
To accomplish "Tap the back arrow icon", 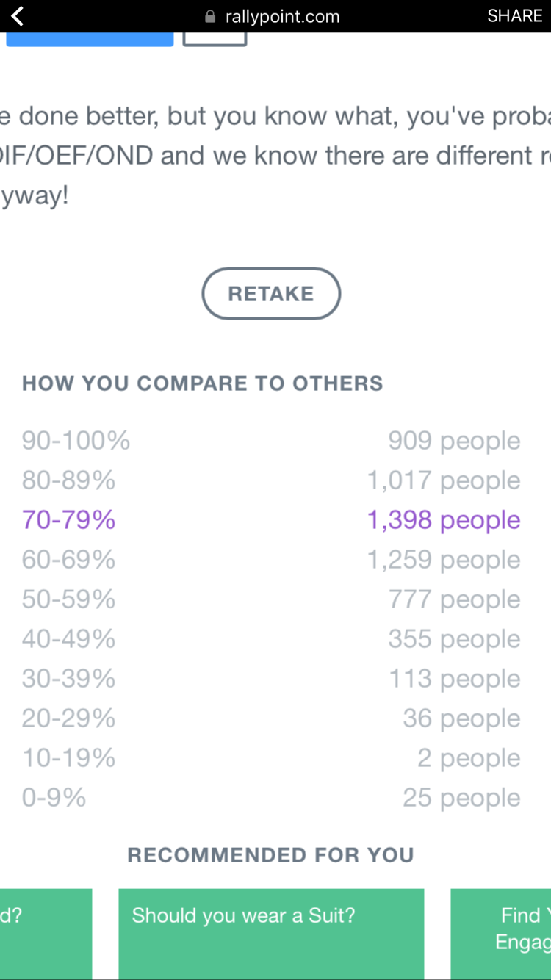I will pos(18,16).
